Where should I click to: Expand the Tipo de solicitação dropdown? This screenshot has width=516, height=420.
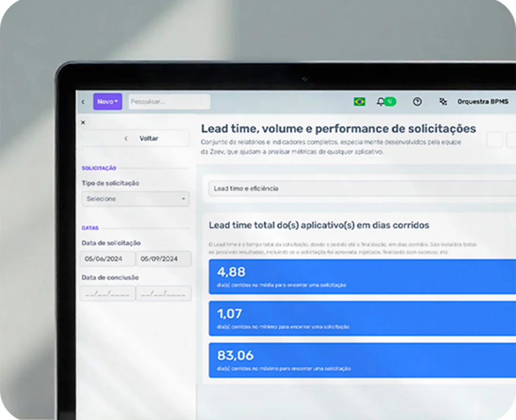pos(136,199)
